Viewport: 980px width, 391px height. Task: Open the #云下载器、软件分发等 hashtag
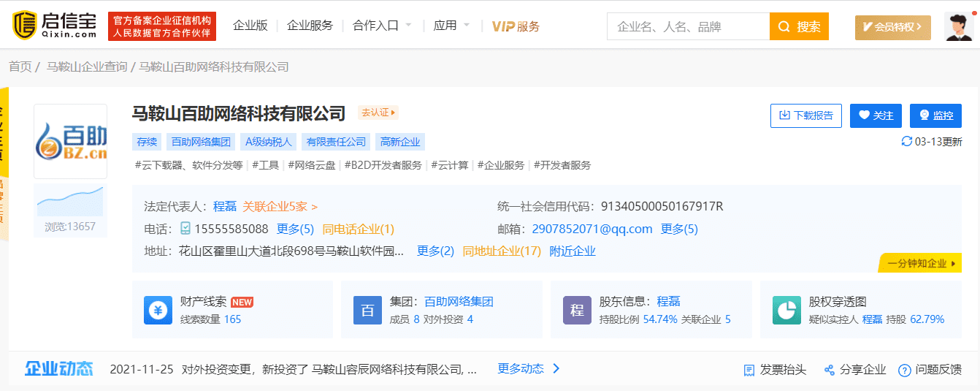pos(188,165)
